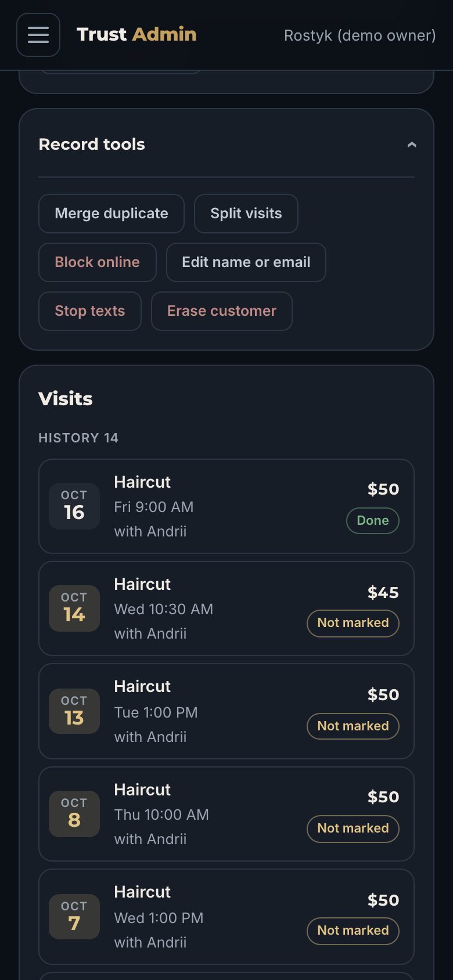453x980 pixels.
Task: Click the Split visits button
Action: click(x=246, y=214)
